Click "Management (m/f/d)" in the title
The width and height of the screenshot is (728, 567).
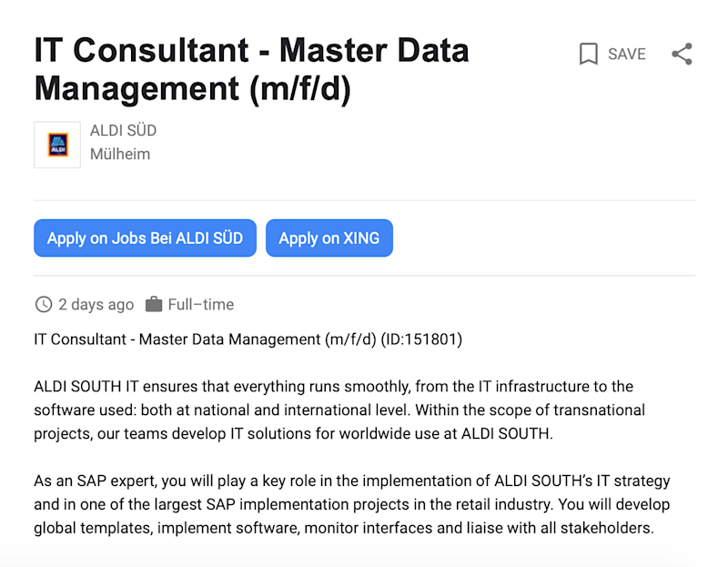tap(192, 89)
